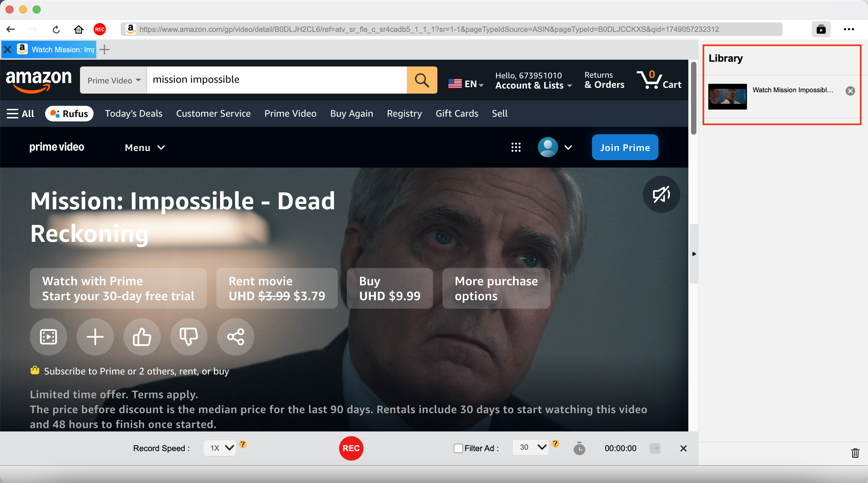This screenshot has height=483, width=868.
Task: Add a new browser tab
Action: click(x=104, y=50)
